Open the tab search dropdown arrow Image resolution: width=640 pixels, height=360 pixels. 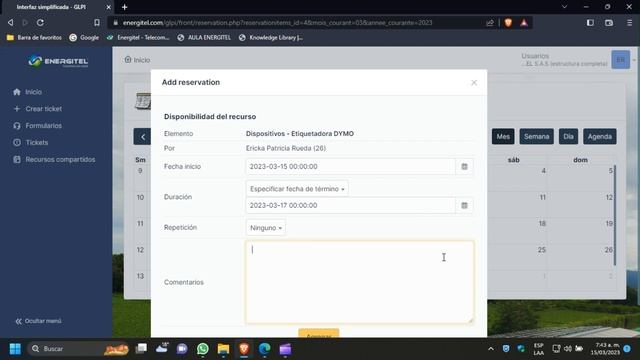[x=564, y=7]
